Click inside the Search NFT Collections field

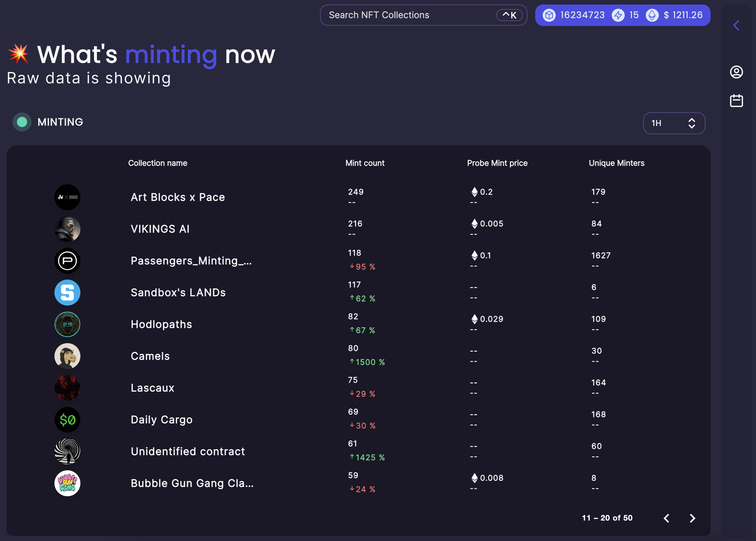pos(399,15)
